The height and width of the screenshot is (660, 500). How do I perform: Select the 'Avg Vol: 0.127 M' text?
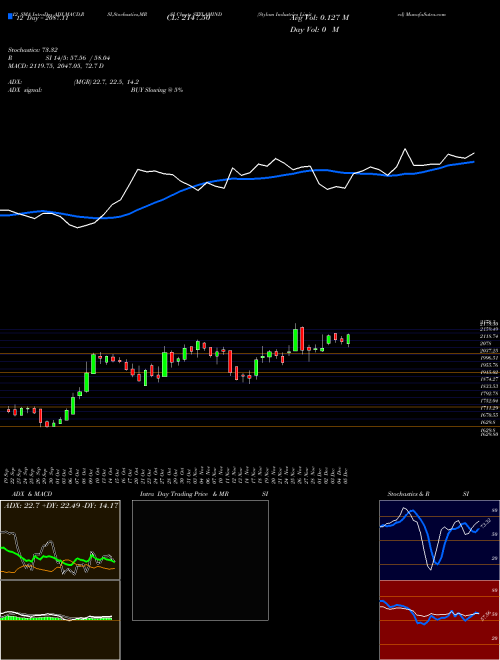tap(319, 18)
